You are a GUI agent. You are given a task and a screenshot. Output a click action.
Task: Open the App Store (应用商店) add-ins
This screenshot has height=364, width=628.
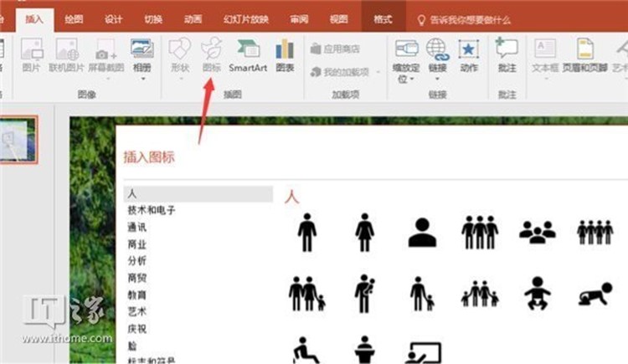click(340, 49)
